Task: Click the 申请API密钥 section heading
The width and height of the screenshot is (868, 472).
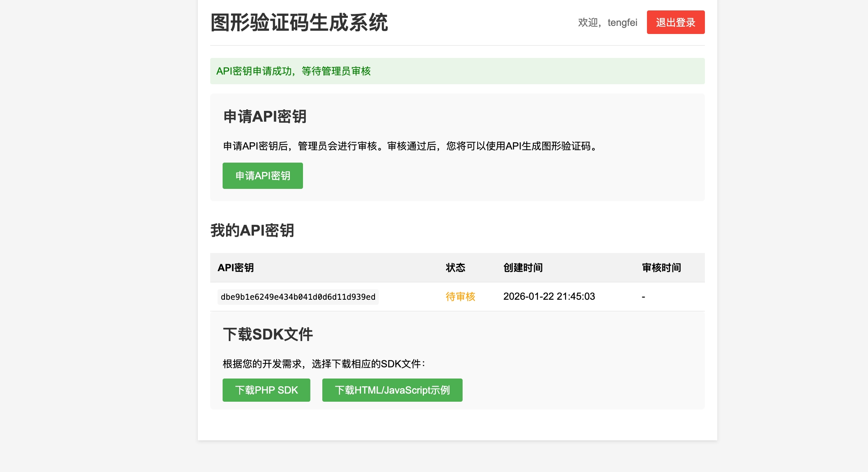Action: (x=265, y=116)
